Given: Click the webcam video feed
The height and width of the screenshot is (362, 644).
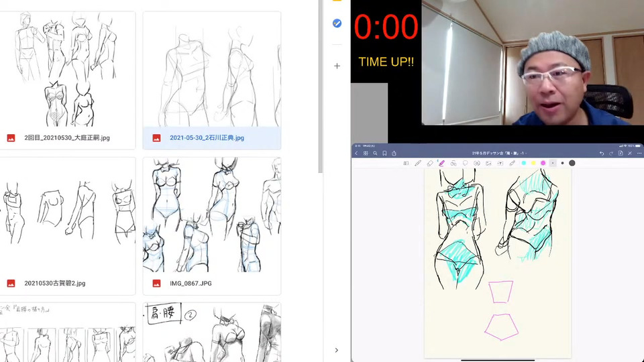Looking at the screenshot, I should (533, 62).
